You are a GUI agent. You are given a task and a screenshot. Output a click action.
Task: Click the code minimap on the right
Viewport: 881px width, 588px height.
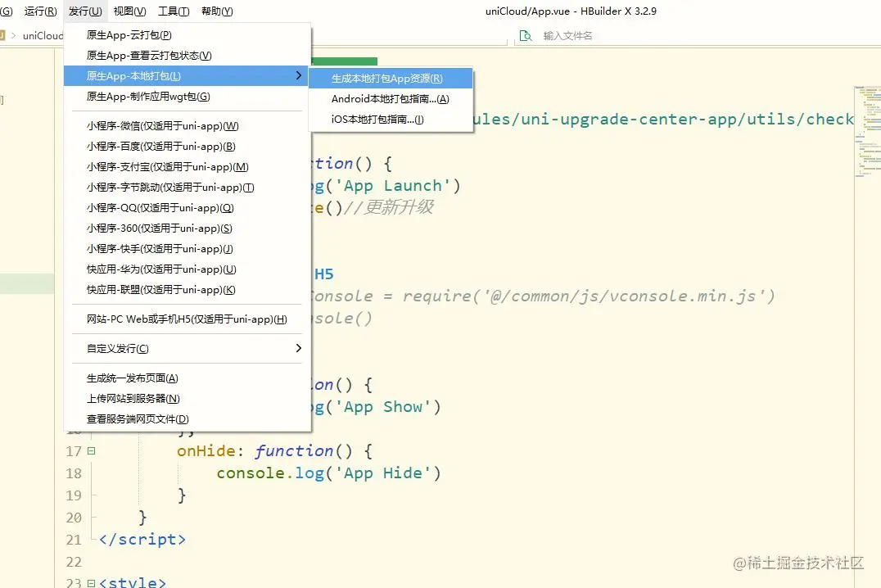click(x=868, y=132)
